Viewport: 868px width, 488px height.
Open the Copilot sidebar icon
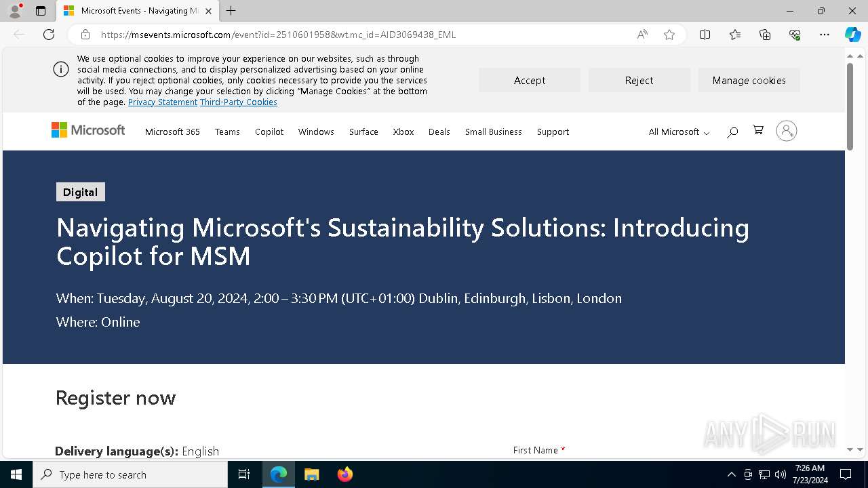click(x=852, y=35)
